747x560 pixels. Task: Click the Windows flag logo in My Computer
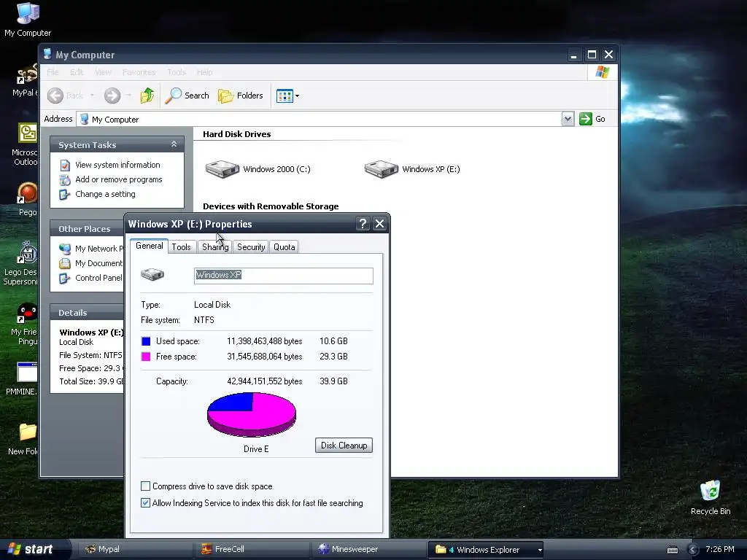click(602, 72)
